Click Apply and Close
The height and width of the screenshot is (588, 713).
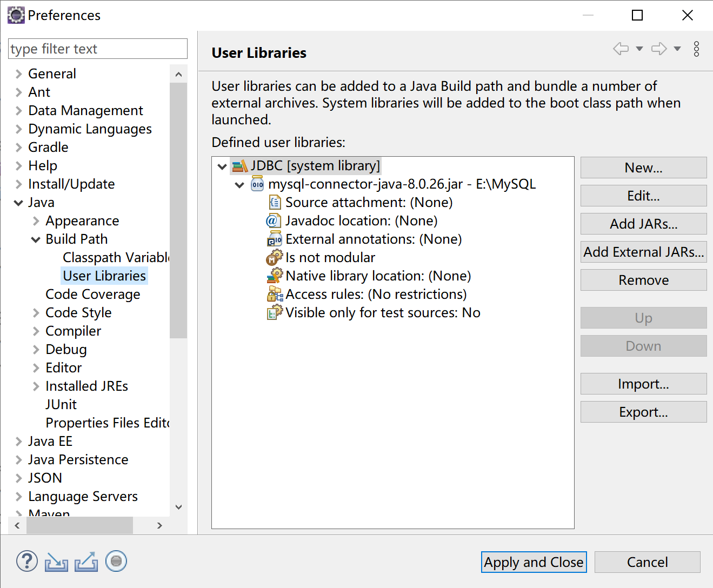click(533, 562)
